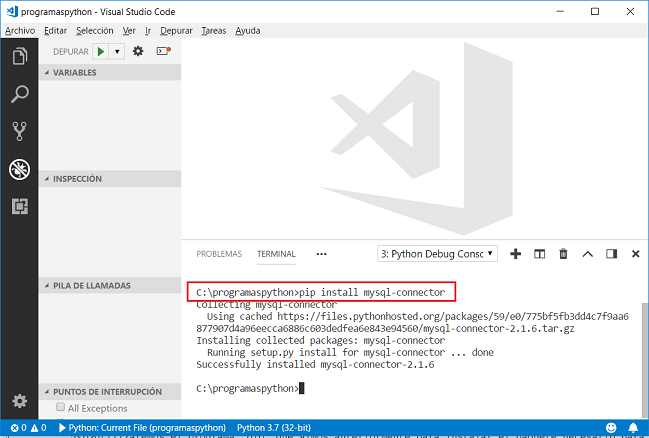Open the notifications bell

point(633,428)
